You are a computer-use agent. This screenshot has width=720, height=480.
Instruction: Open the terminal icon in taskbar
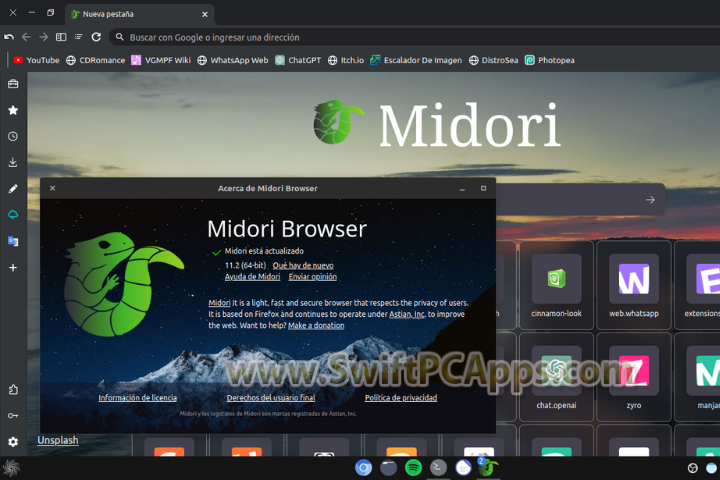pyautogui.click(x=438, y=468)
